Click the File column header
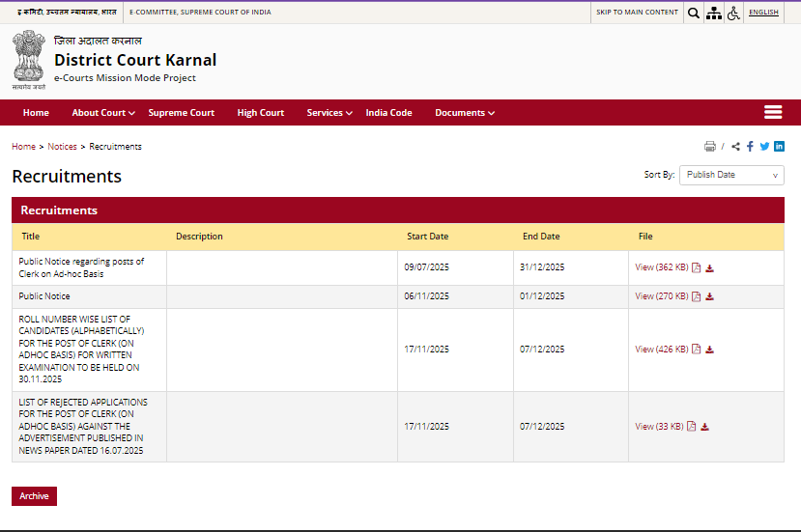This screenshot has width=801, height=532. [x=645, y=237]
